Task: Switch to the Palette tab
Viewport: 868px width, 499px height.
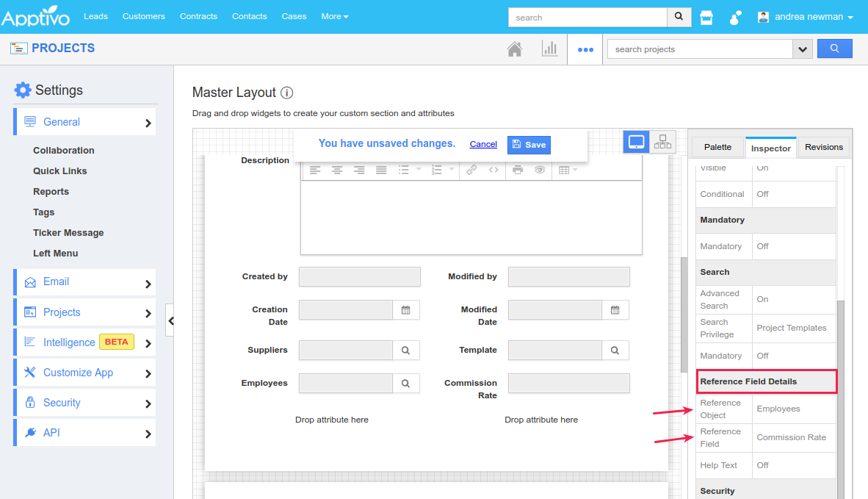Action: [x=717, y=147]
